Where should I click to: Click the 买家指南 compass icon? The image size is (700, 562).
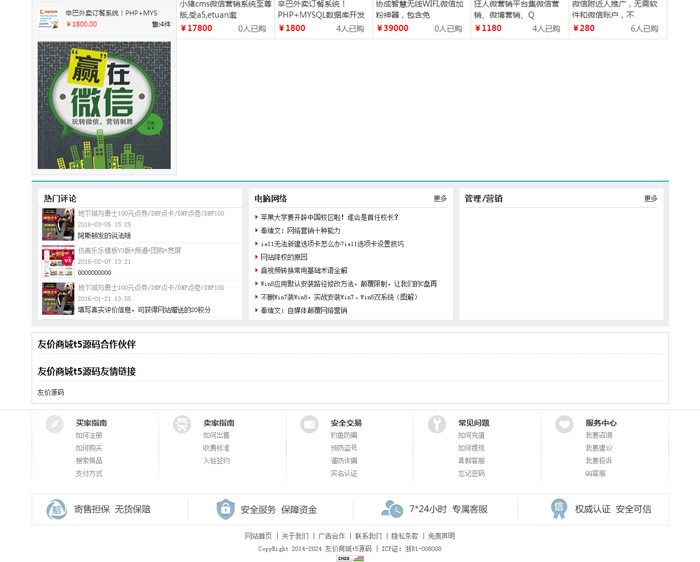coord(54,424)
